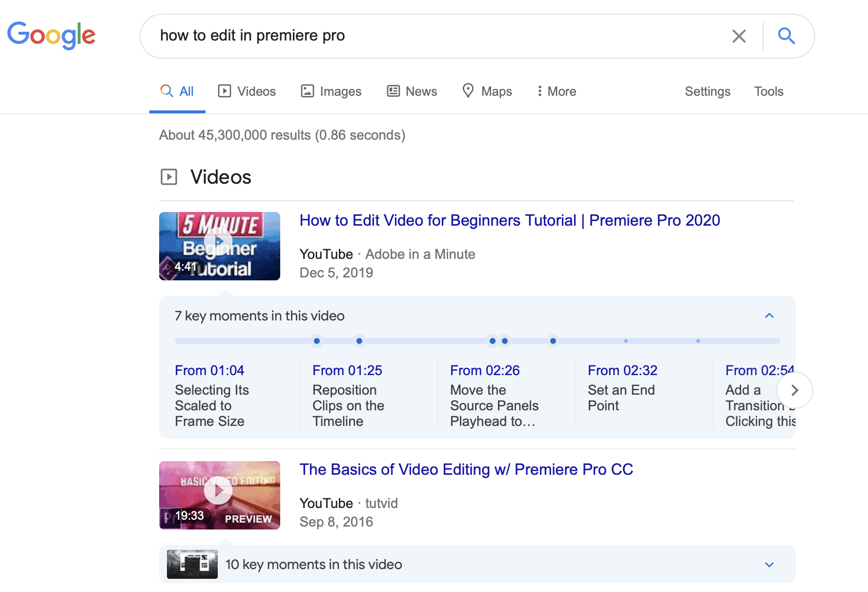Viewport: 868px width, 592px height.
Task: Jump to key moment From 02:32
Action: click(x=622, y=371)
